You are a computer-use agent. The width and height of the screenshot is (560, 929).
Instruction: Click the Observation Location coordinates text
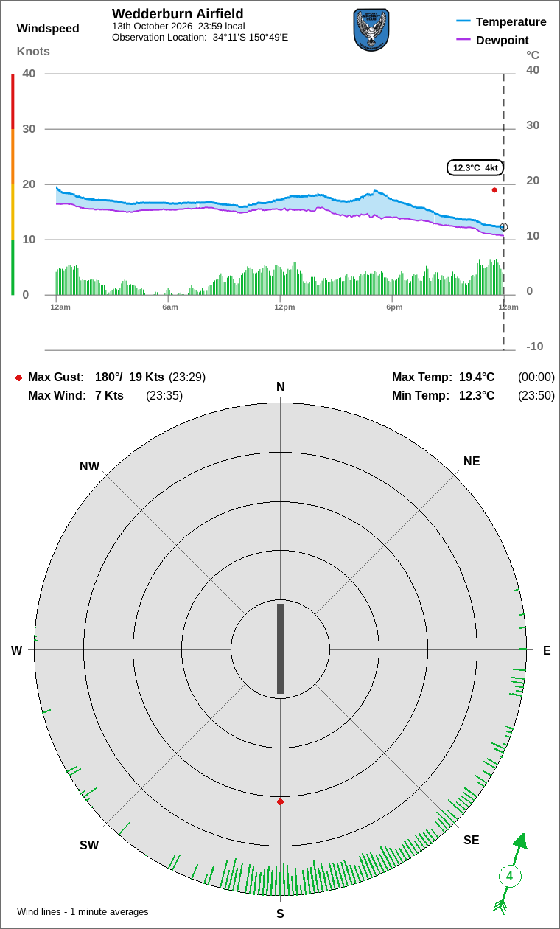[x=200, y=37]
